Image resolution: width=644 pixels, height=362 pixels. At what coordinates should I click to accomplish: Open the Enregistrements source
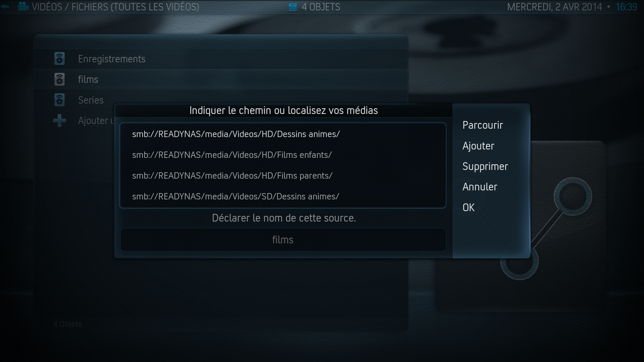pyautogui.click(x=221, y=59)
